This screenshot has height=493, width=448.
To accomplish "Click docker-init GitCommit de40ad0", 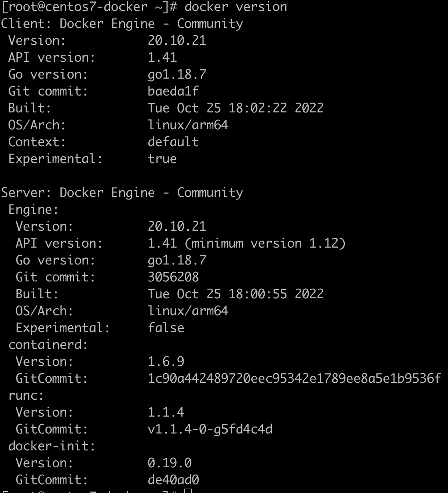I will coord(173,480).
